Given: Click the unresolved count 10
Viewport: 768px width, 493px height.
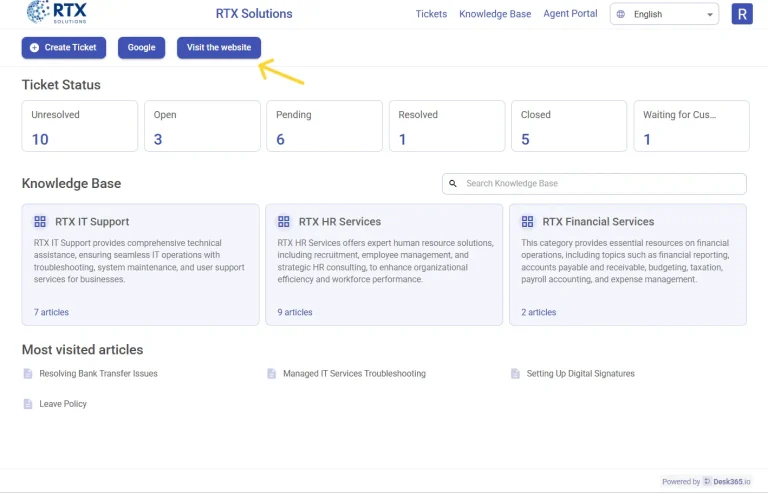Looking at the screenshot, I should 40,140.
